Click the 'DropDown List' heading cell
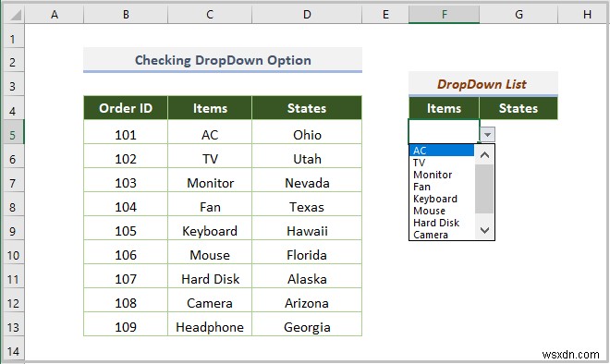Viewport: 610px width, 364px height. click(x=483, y=84)
